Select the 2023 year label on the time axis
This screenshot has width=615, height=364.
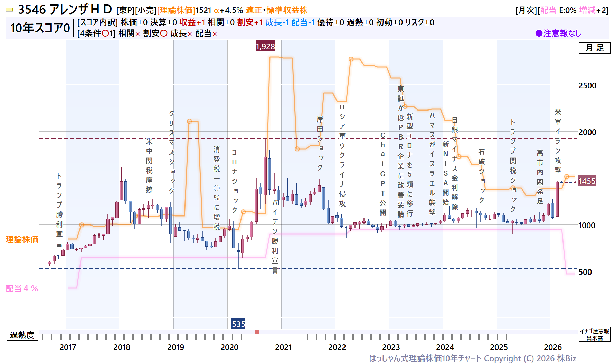391,347
